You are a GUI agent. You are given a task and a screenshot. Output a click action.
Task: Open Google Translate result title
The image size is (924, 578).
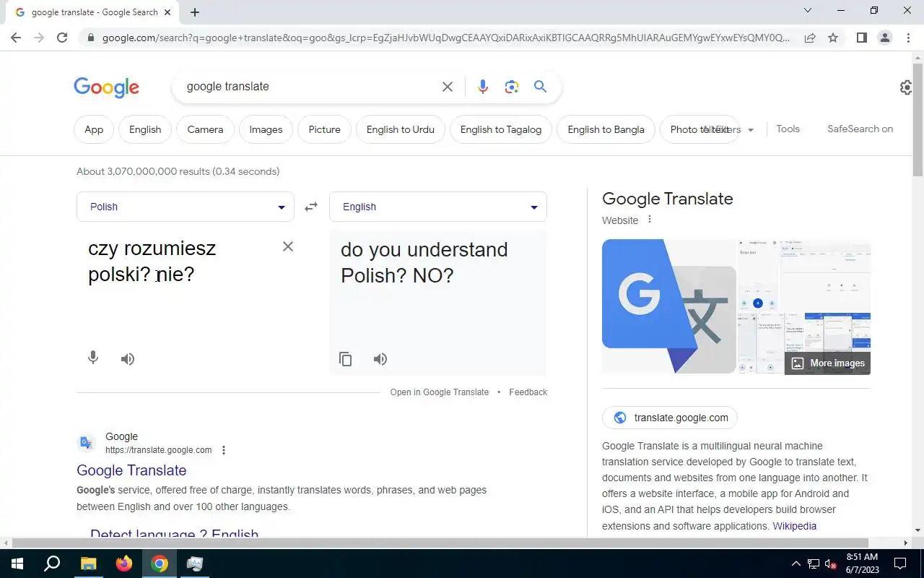(x=131, y=470)
